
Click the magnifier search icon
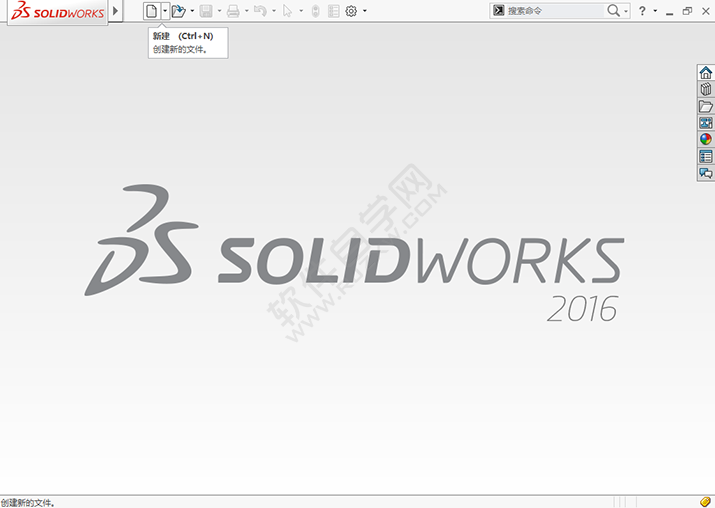pyautogui.click(x=613, y=10)
